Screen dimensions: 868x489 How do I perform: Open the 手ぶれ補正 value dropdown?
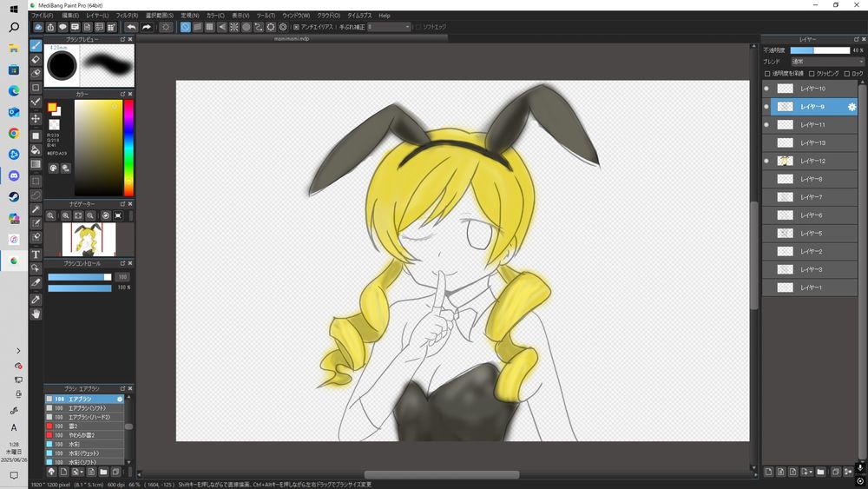pos(389,27)
